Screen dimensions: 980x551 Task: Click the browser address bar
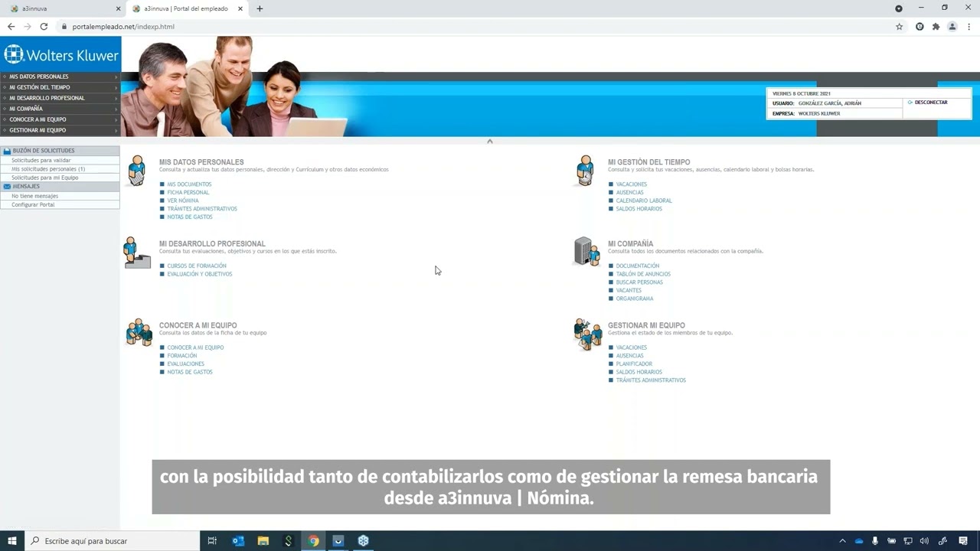click(x=475, y=27)
